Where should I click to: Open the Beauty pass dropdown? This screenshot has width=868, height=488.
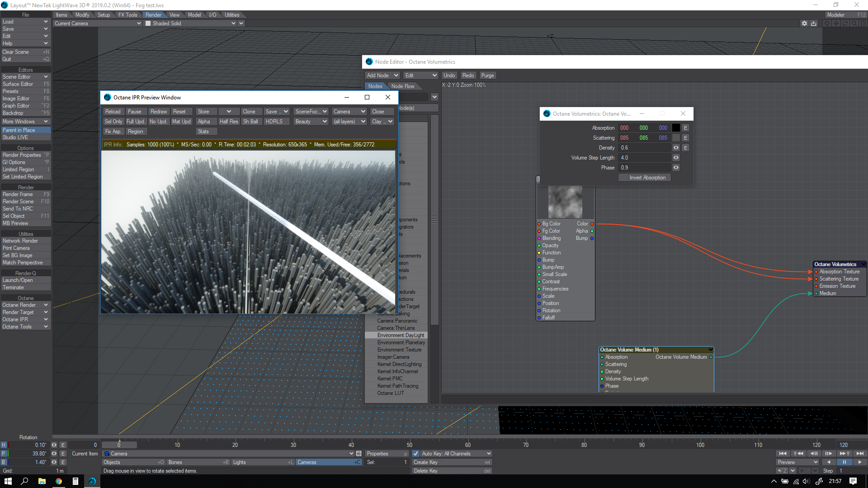click(x=311, y=122)
